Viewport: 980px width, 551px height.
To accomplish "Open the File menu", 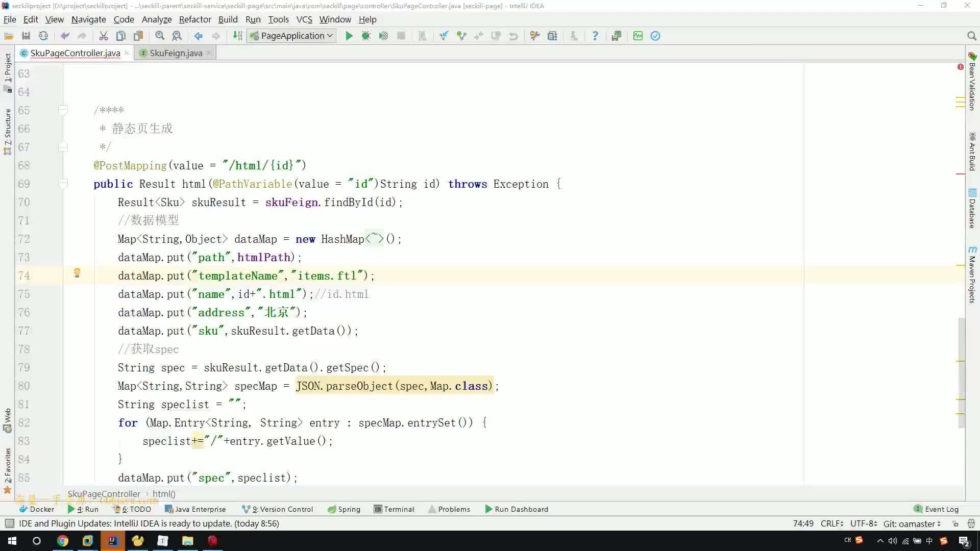I will coord(10,19).
